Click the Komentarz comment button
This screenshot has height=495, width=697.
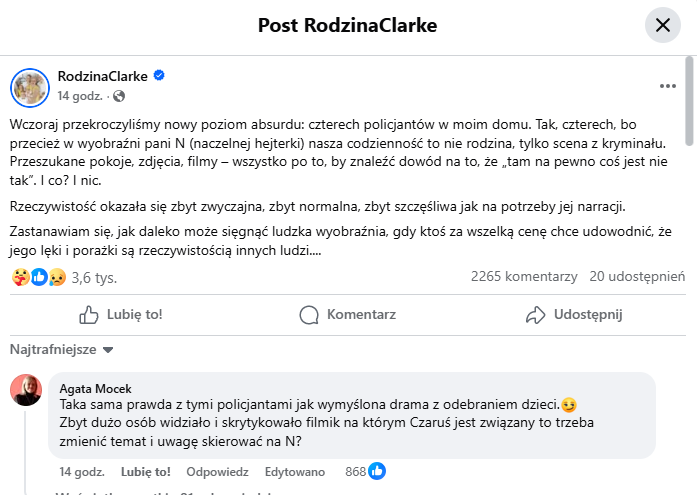348,315
